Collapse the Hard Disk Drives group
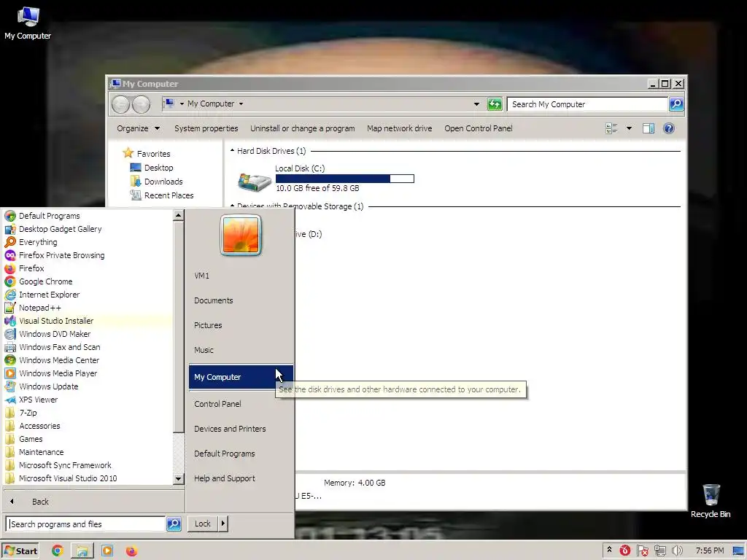 click(233, 150)
